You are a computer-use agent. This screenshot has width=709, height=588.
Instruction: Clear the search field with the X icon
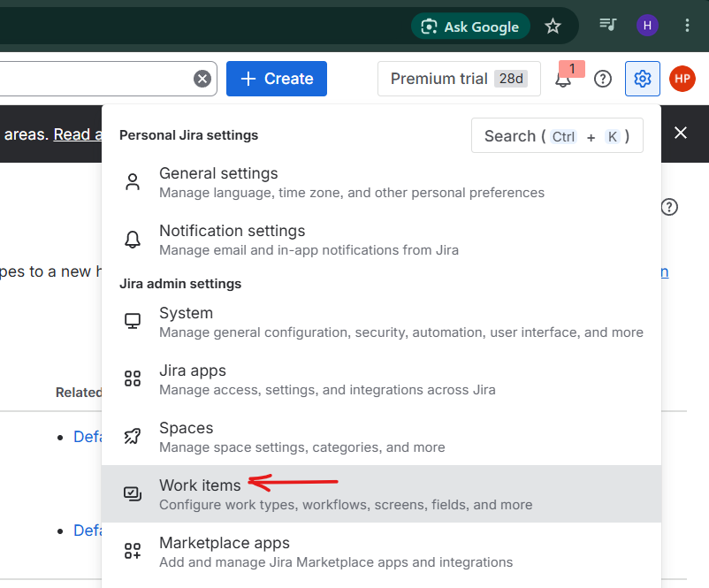[202, 79]
